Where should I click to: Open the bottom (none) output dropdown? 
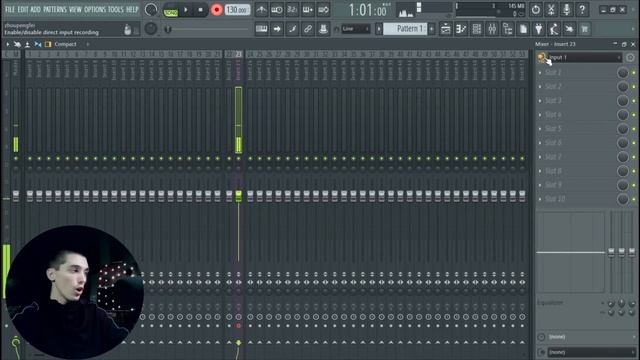point(591,352)
